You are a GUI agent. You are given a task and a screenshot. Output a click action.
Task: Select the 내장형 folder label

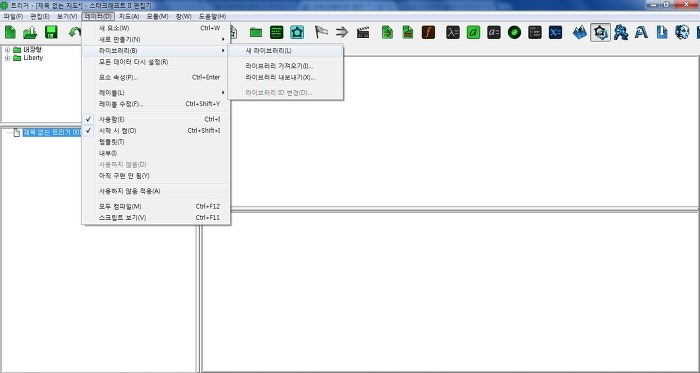33,50
